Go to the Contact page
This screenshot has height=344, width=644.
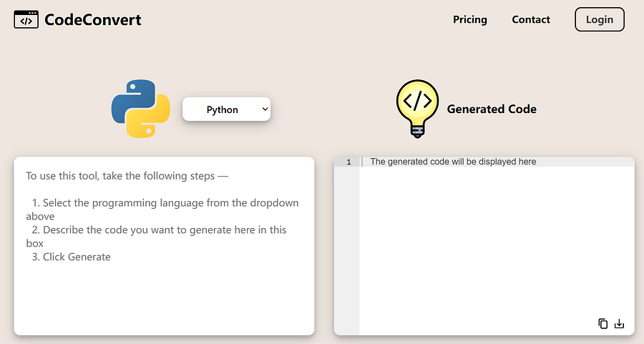531,20
